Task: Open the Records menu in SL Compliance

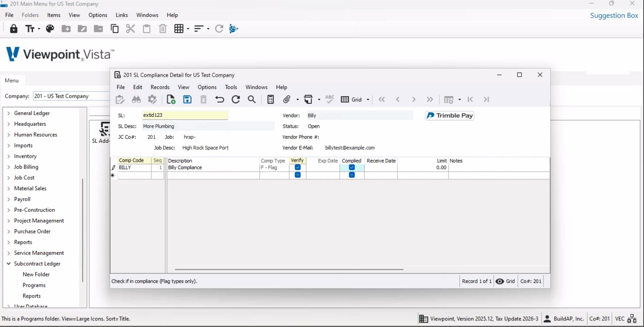Action: 160,87
